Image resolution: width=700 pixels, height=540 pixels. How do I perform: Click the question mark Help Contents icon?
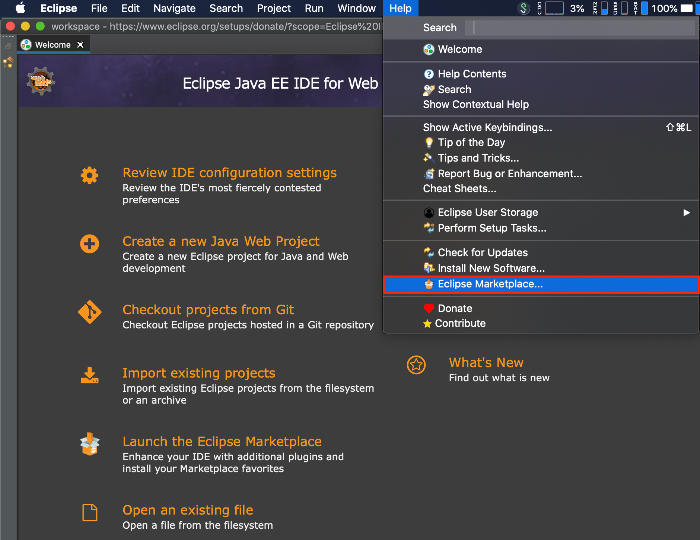coord(429,74)
